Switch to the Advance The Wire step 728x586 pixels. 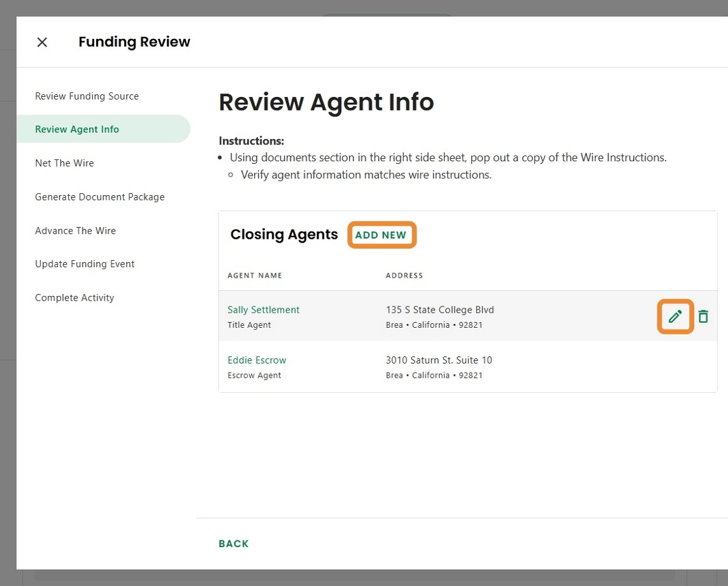pos(75,231)
